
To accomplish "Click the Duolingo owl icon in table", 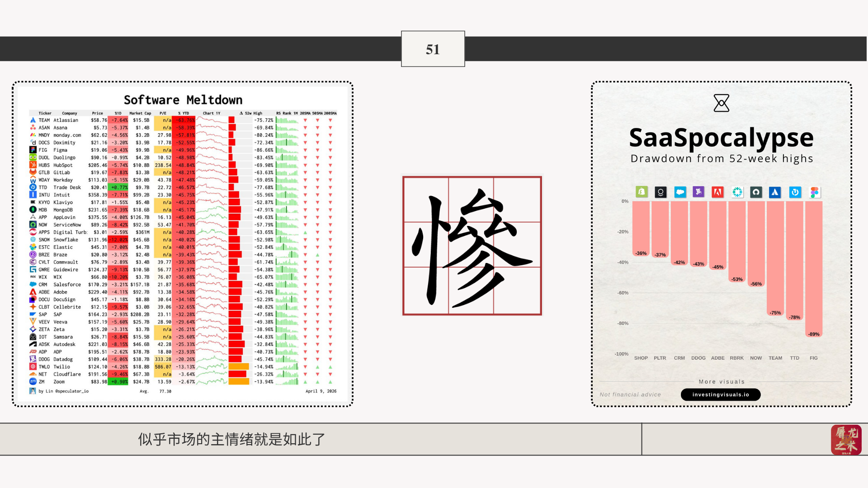I will 33,158.
